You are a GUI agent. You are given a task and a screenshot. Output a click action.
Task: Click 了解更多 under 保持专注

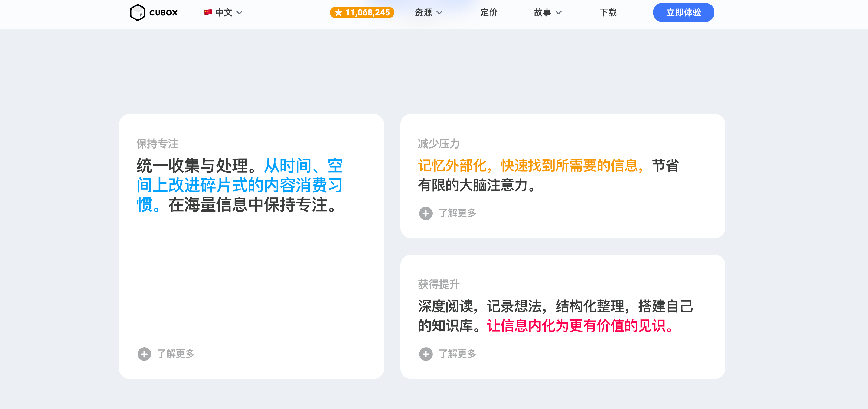(x=176, y=354)
